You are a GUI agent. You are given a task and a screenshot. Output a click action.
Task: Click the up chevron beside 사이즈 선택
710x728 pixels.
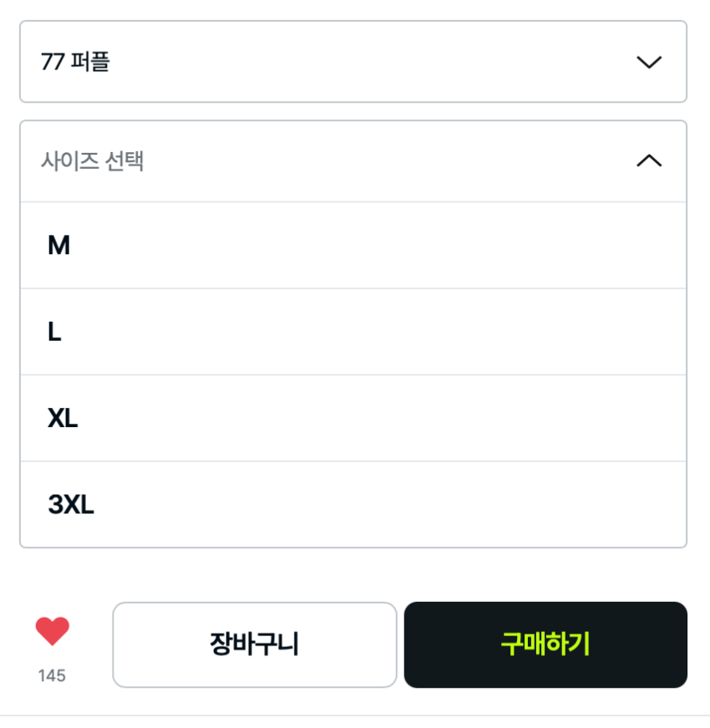[648, 161]
